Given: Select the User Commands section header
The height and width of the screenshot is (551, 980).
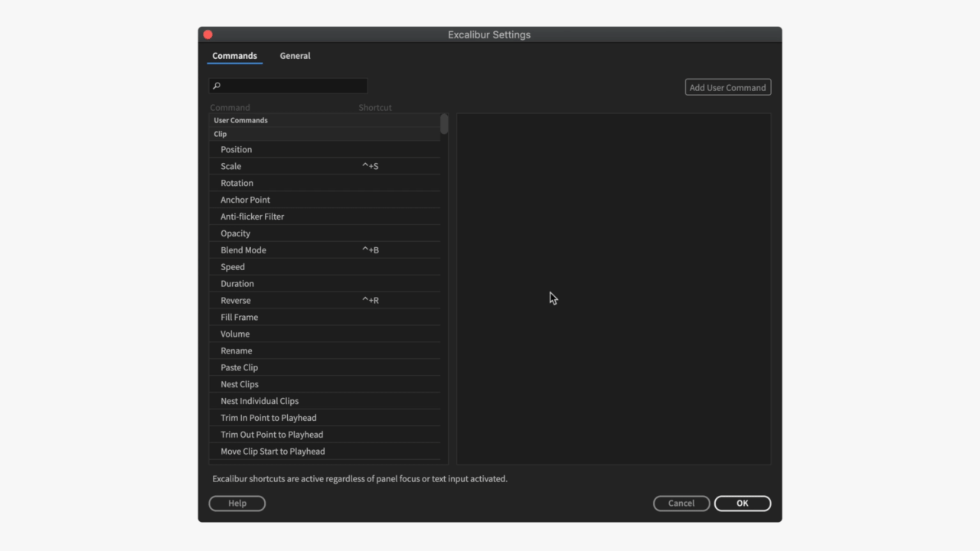Looking at the screenshot, I should coord(325,120).
